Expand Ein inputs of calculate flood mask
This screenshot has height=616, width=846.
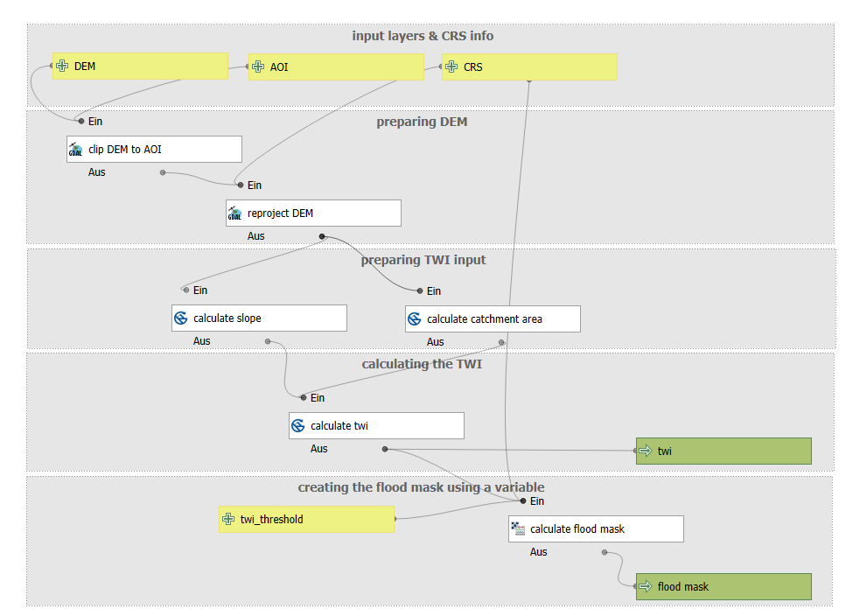coord(537,501)
